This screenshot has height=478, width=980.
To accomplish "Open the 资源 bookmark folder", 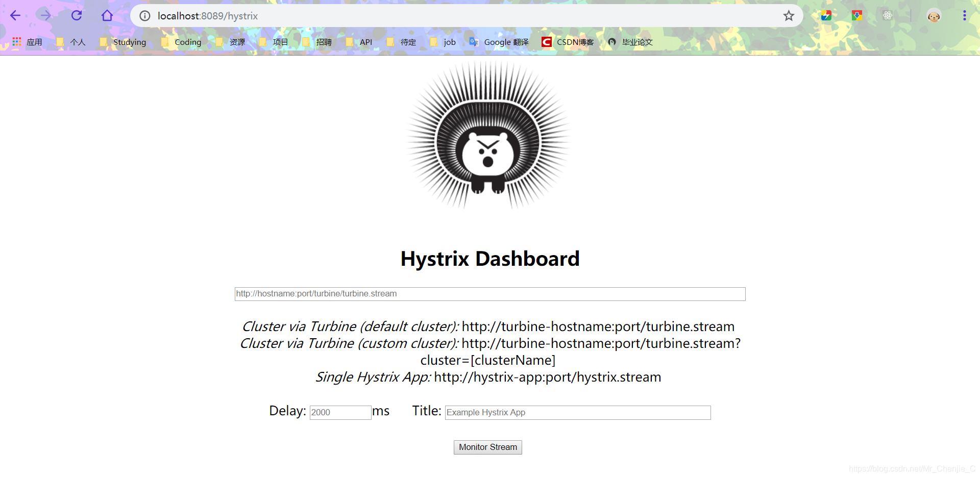I will click(x=231, y=42).
